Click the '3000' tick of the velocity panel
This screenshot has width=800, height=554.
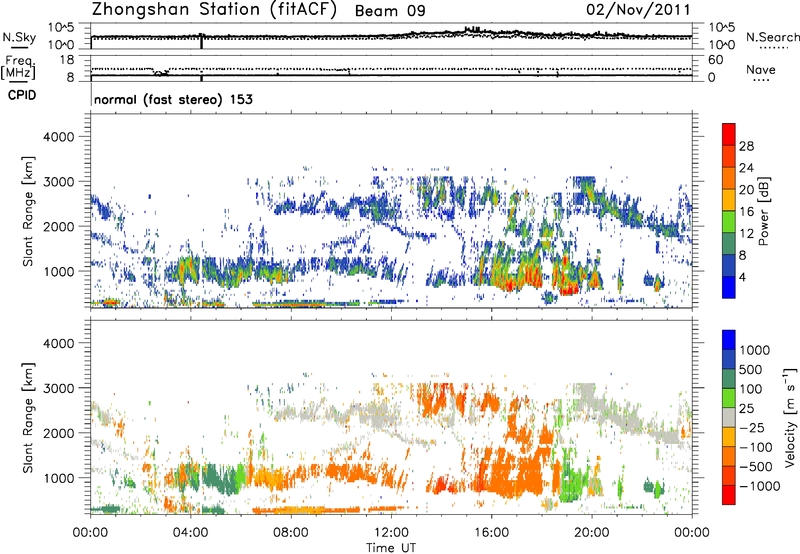[58, 388]
